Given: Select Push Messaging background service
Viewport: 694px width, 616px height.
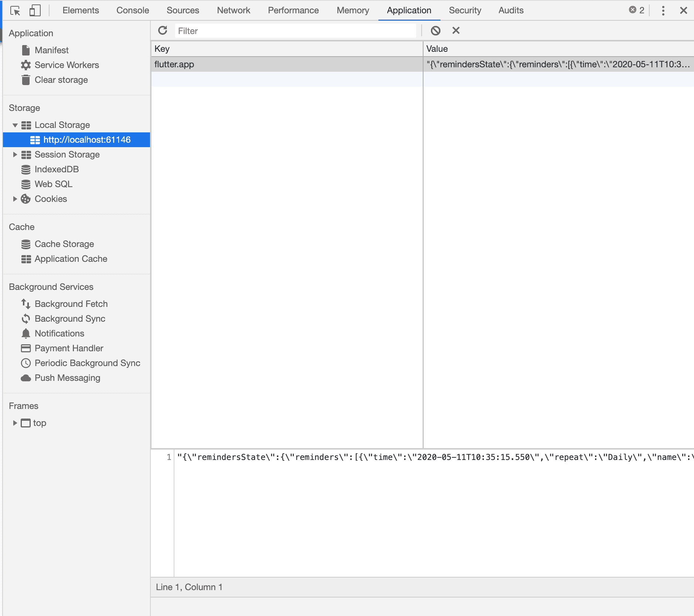Looking at the screenshot, I should point(67,378).
